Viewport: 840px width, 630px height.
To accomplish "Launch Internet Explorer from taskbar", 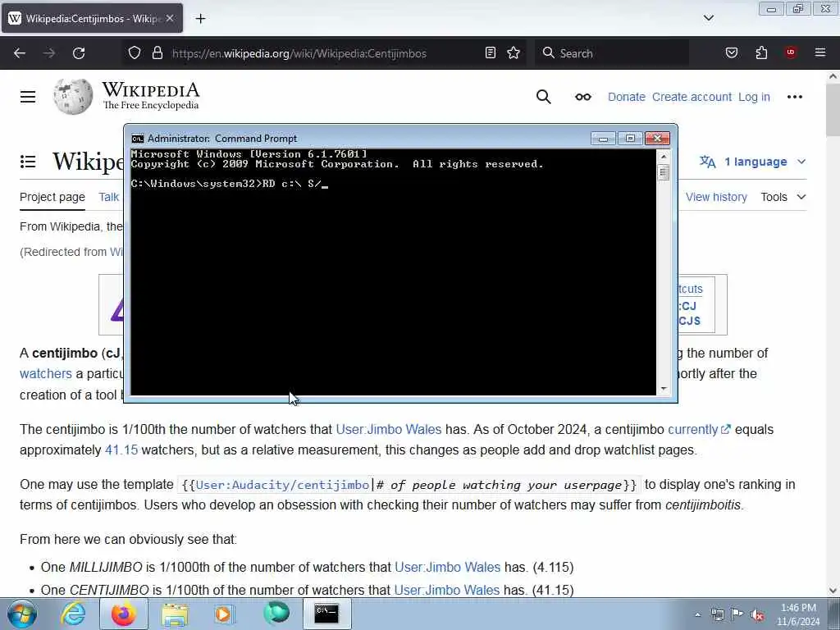I will [73, 614].
